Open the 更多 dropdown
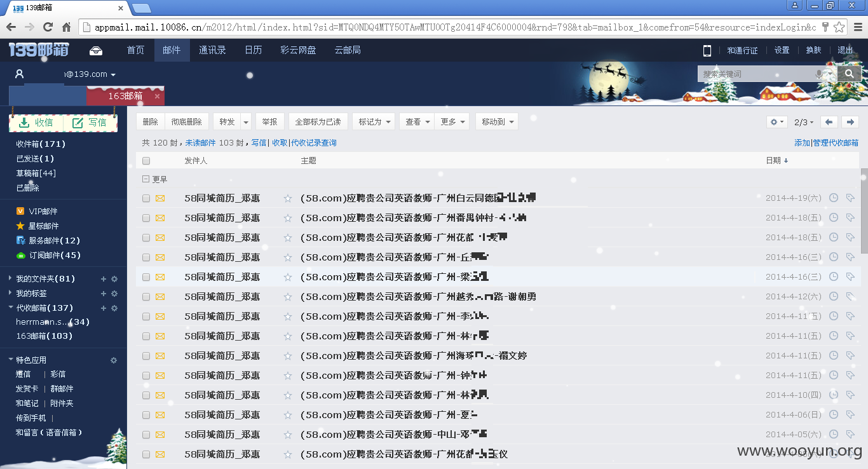This screenshot has height=469, width=868. coord(452,122)
